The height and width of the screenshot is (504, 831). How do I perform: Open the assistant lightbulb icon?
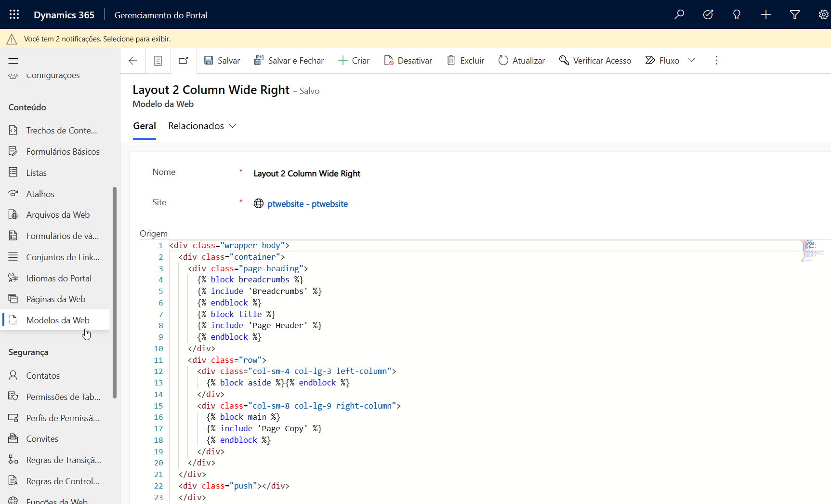[x=737, y=14]
